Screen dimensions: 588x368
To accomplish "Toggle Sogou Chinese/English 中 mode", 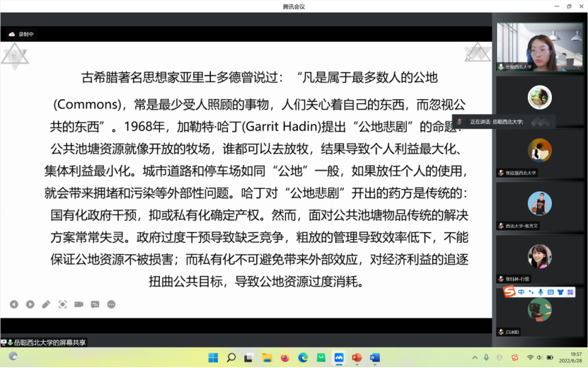I will 521,292.
